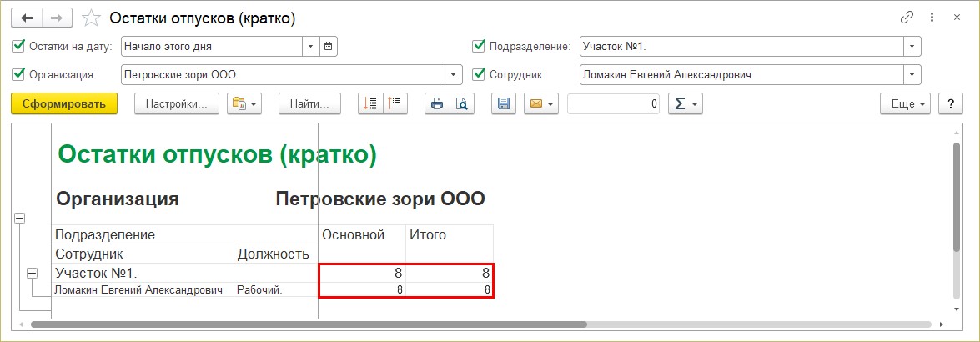This screenshot has height=342, width=980.
Task: Click the Петровские зори ООО organization field
Action: [283, 75]
